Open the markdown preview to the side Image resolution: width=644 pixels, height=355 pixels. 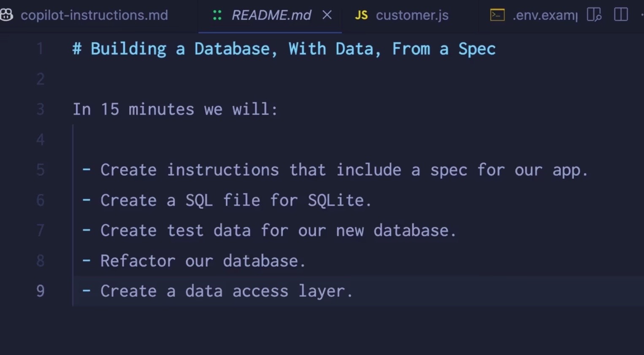[594, 15]
